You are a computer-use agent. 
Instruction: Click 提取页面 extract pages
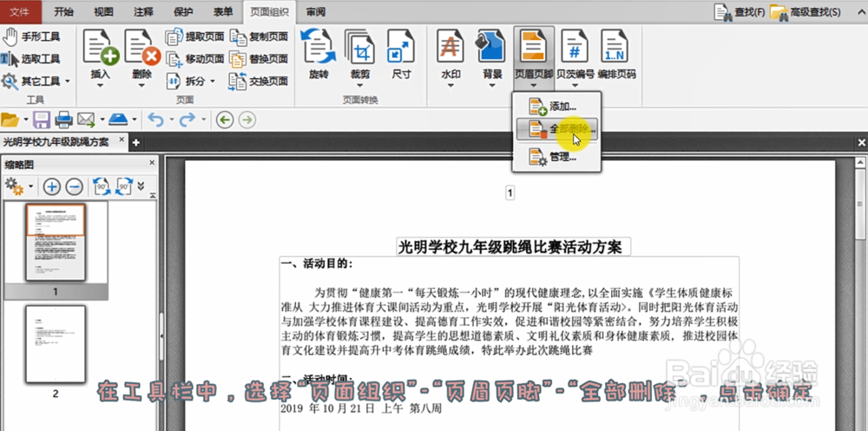click(x=194, y=37)
